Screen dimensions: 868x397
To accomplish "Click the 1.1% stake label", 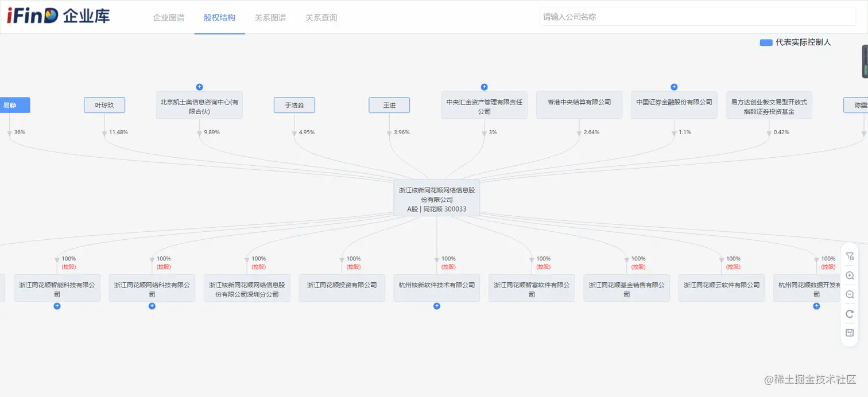I will click(x=685, y=132).
